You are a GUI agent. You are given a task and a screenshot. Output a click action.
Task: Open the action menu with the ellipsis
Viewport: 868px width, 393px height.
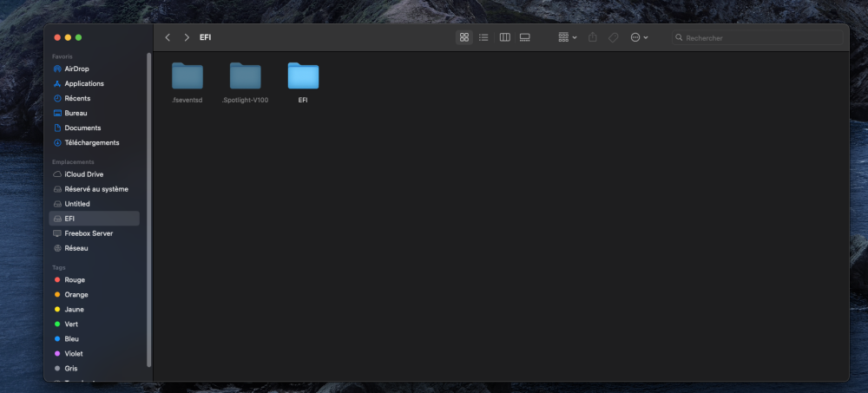640,37
